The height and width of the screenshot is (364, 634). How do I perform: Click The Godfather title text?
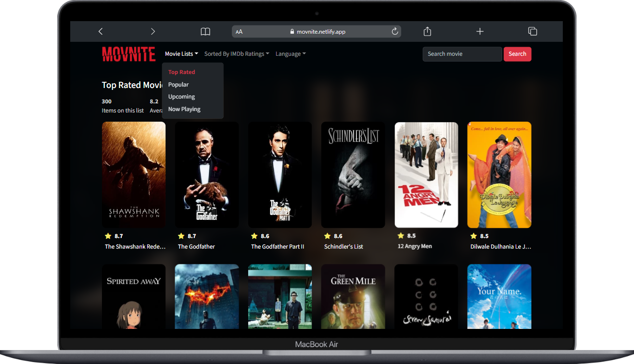click(196, 247)
